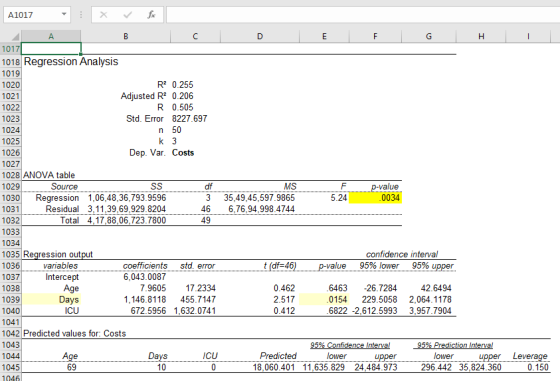
Task: Click the 'ANOVA table' label
Action: pos(49,175)
